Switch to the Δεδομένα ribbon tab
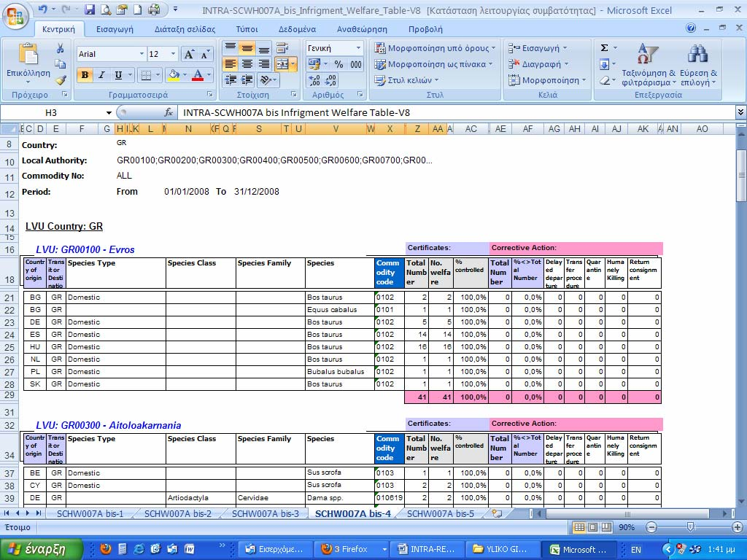 298,29
